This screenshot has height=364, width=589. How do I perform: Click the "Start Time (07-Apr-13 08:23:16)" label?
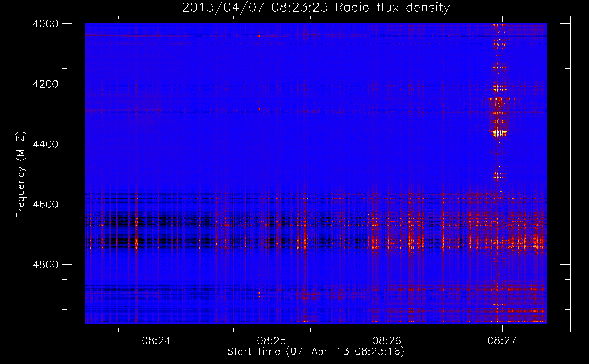pyautogui.click(x=316, y=352)
